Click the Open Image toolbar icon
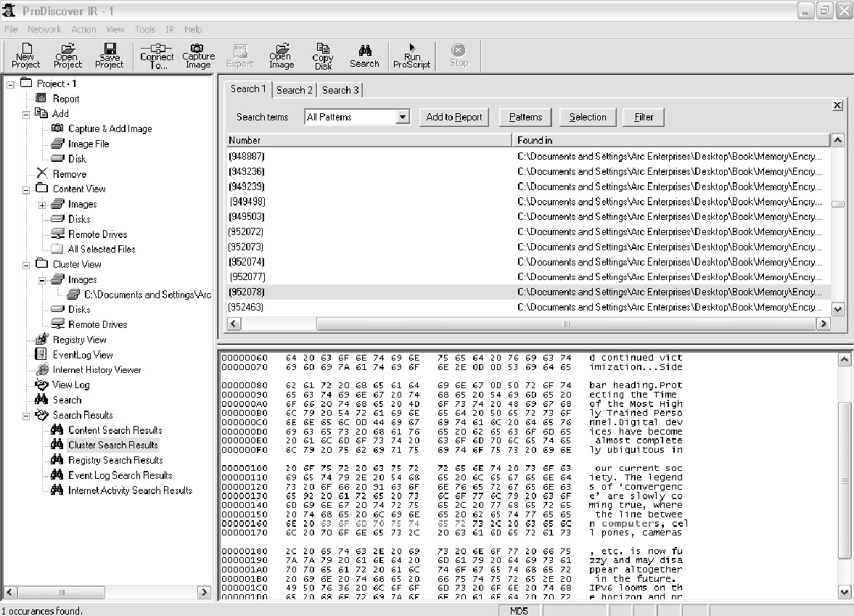The width and height of the screenshot is (854, 616). tap(281, 56)
